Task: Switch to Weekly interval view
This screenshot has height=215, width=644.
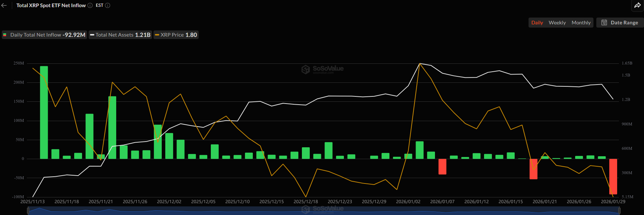Action: pyautogui.click(x=557, y=23)
